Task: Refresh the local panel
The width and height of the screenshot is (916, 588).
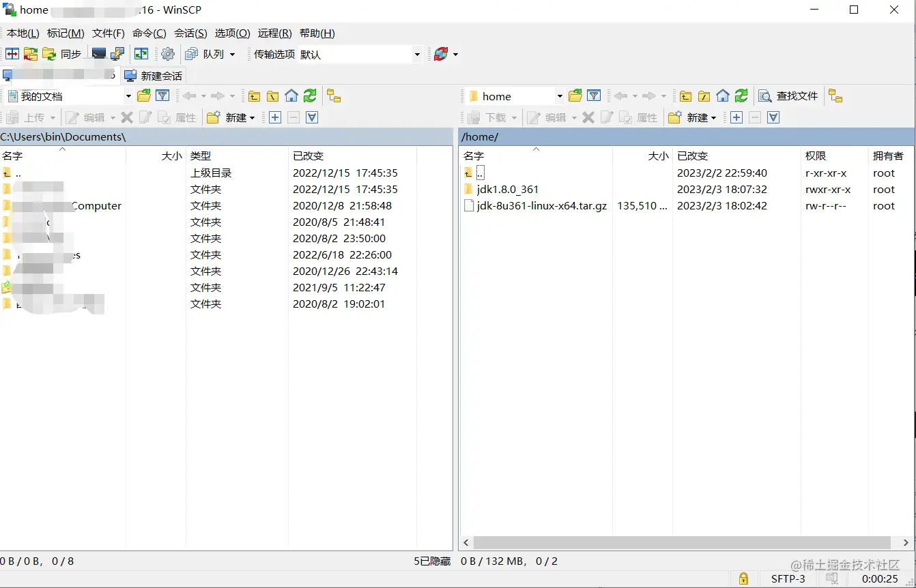Action: [x=310, y=96]
